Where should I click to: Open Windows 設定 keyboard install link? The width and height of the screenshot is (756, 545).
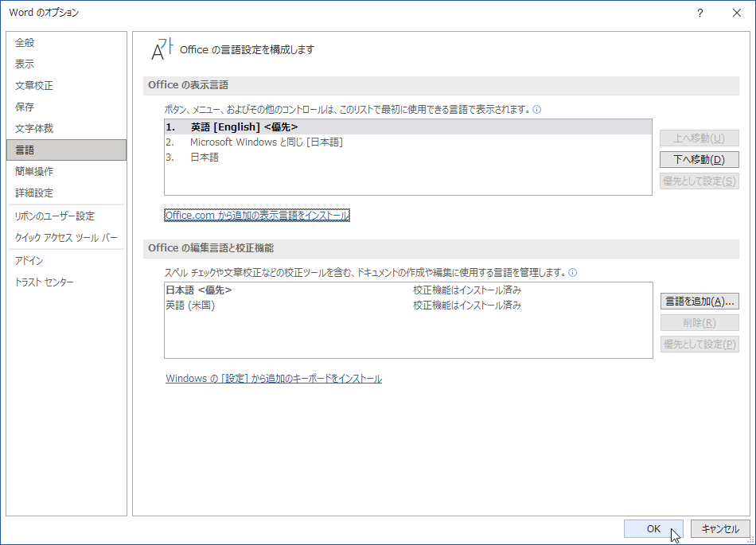pyautogui.click(x=274, y=378)
